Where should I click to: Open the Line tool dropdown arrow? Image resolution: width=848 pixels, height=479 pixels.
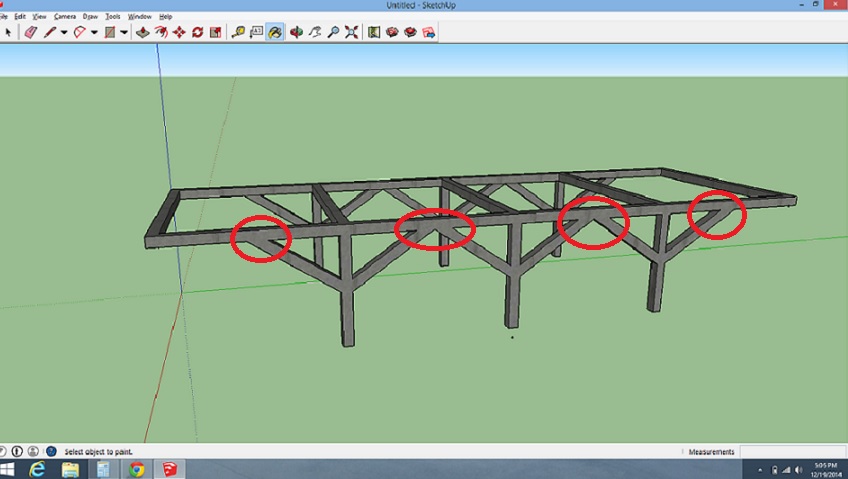[x=64, y=32]
